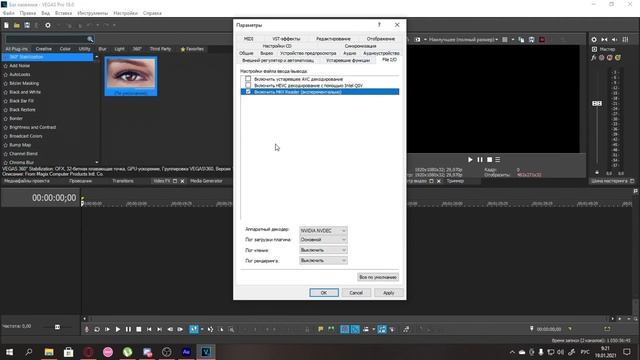Click OK in the Параметры dialog

point(324,293)
